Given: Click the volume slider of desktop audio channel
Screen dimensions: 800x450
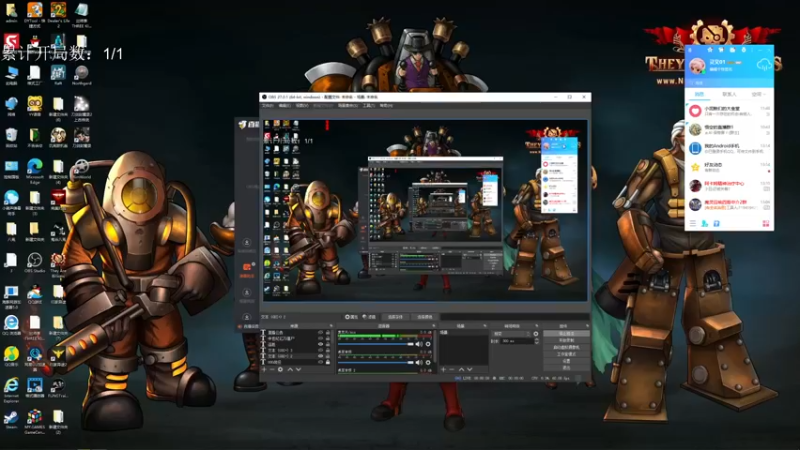Looking at the screenshot, I should pyautogui.click(x=376, y=362).
